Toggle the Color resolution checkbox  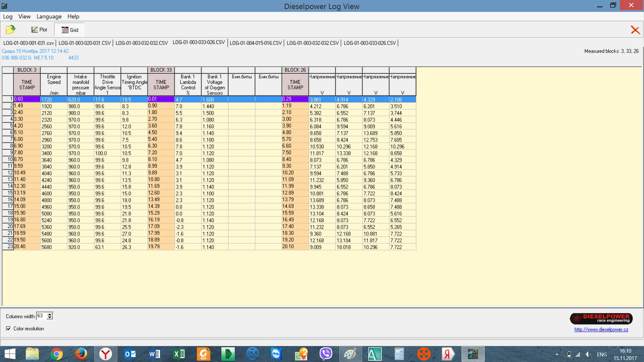coord(8,328)
